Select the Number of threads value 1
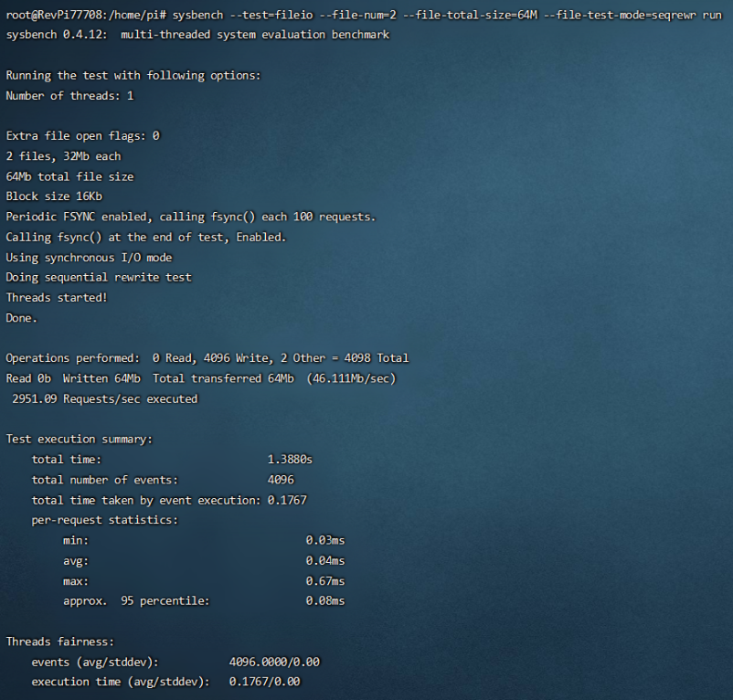 (x=130, y=95)
